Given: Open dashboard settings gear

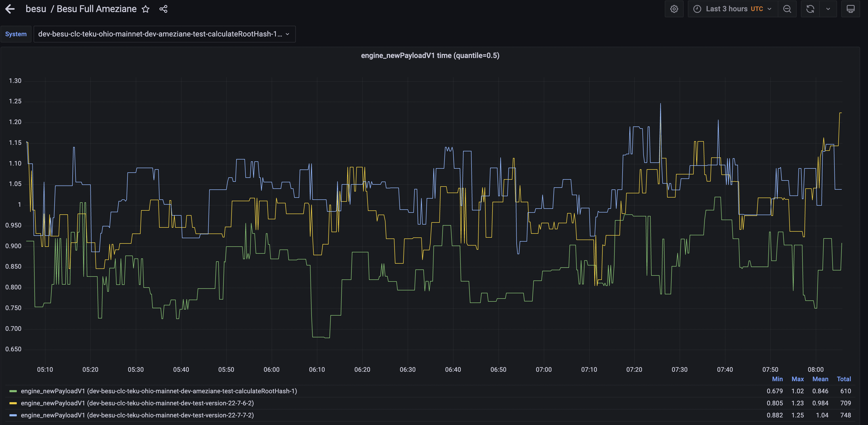Looking at the screenshot, I should [674, 9].
